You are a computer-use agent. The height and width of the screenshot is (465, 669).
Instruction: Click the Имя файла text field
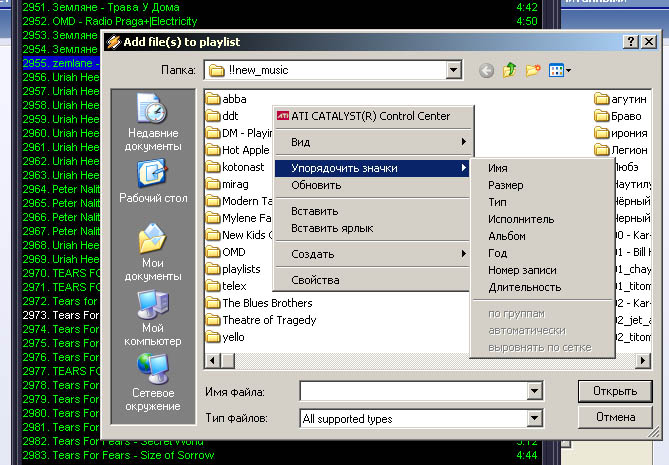[x=414, y=391]
